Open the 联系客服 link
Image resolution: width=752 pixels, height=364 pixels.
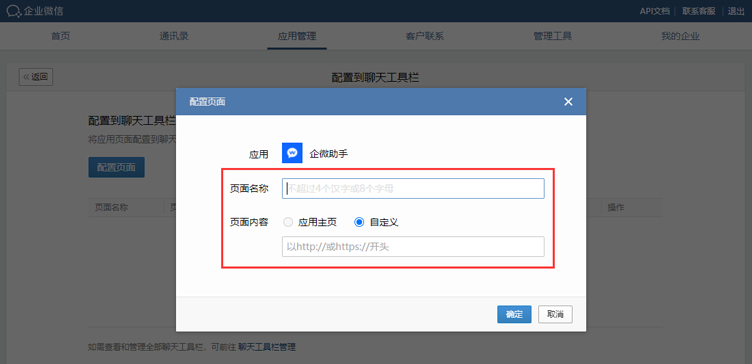[x=699, y=11]
